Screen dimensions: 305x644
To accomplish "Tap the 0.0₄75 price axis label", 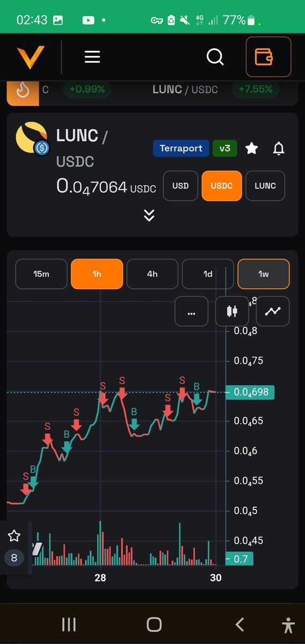I will click(249, 361).
